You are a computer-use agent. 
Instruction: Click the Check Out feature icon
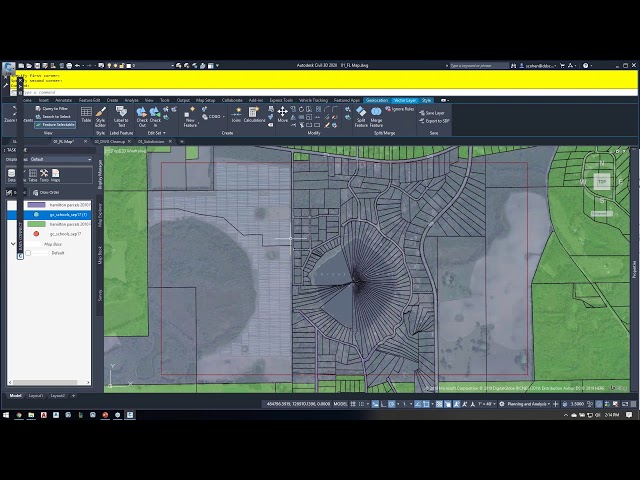[x=142, y=117]
